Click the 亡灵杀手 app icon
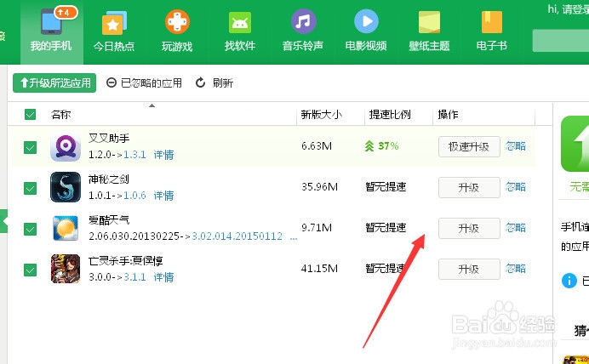 (66, 269)
